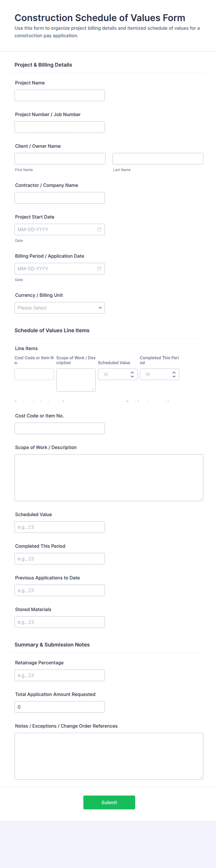The height and width of the screenshot is (868, 216).
Task: Expand the Currency / Billing Unit dropdown
Action: click(x=60, y=308)
